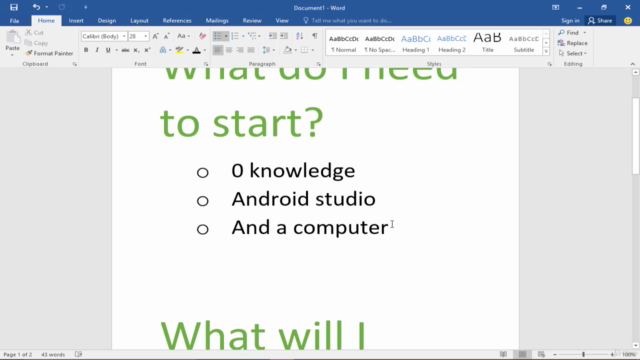This screenshot has height=360, width=640.
Task: Toggle Strikethrough formatting
Action: click(125, 50)
